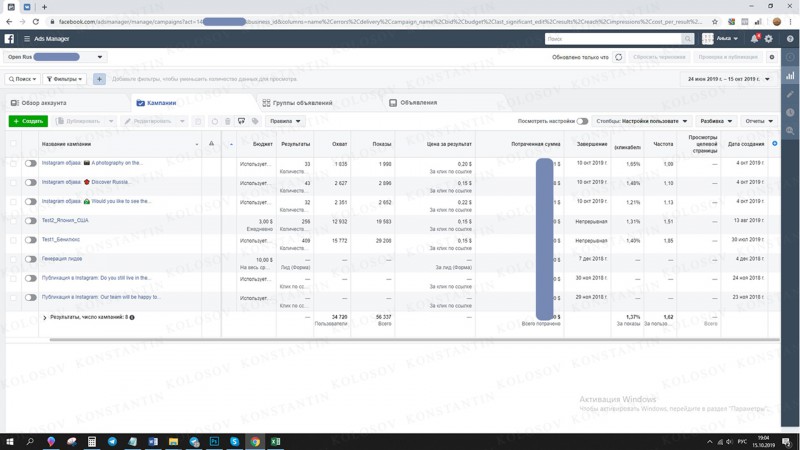Click the errors warning triangle column header
Screen dimensions: 800x450
211,144
